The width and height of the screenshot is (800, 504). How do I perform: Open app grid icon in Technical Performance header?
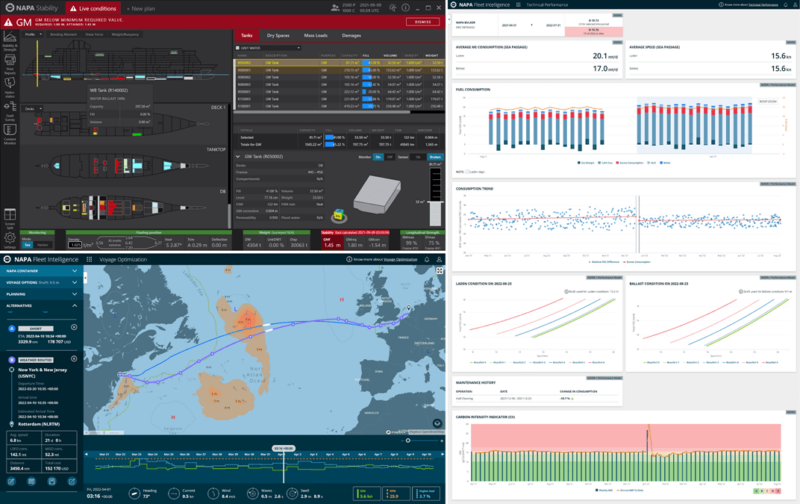click(518, 5)
